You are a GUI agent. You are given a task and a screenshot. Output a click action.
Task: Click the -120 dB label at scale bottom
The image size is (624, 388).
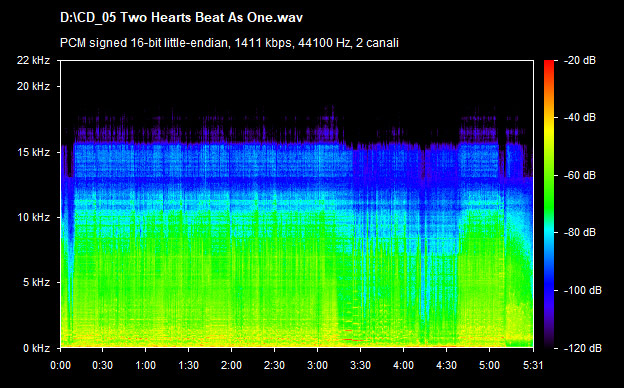[x=583, y=348]
